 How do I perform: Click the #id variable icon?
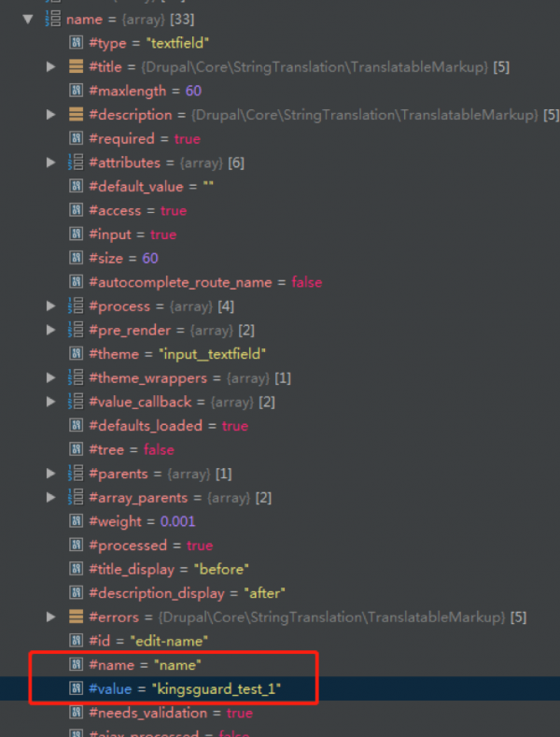click(x=76, y=641)
